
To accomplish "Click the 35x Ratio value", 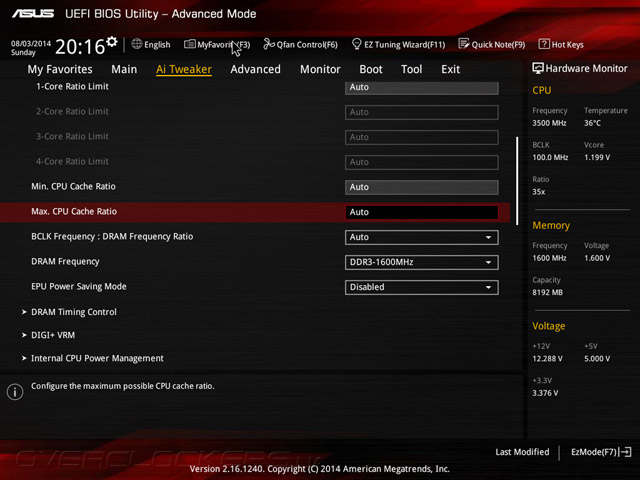I will 538,192.
